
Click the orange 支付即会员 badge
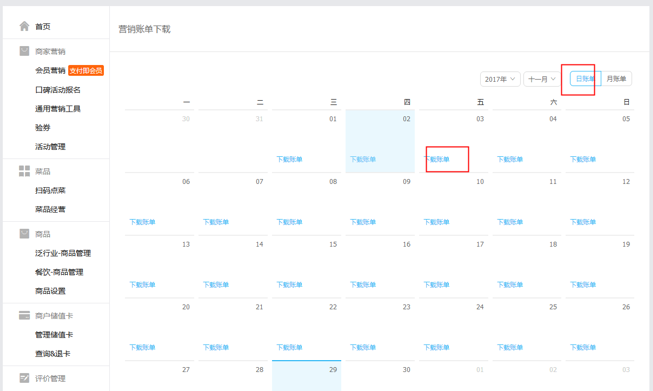click(x=86, y=71)
